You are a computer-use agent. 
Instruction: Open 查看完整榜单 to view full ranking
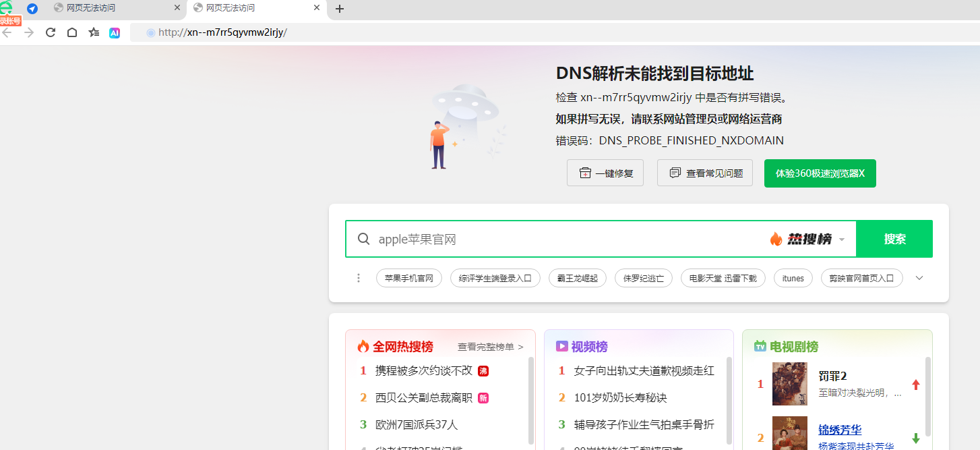(x=490, y=347)
